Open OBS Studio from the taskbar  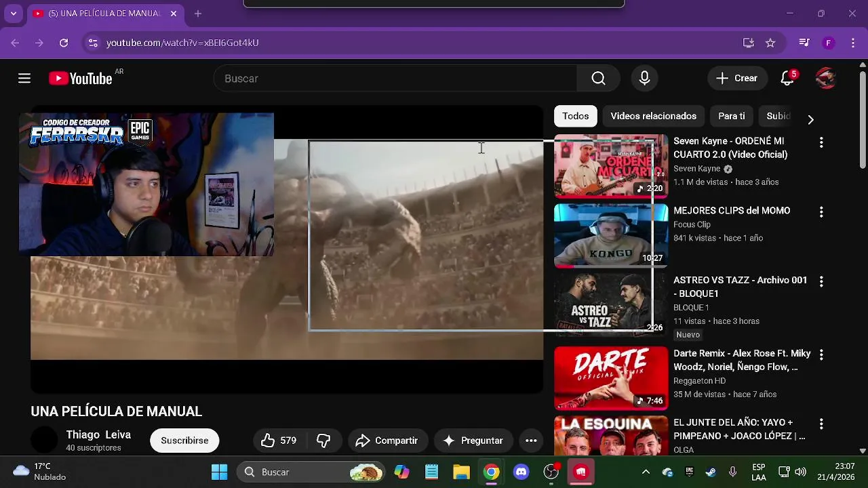pyautogui.click(x=551, y=472)
